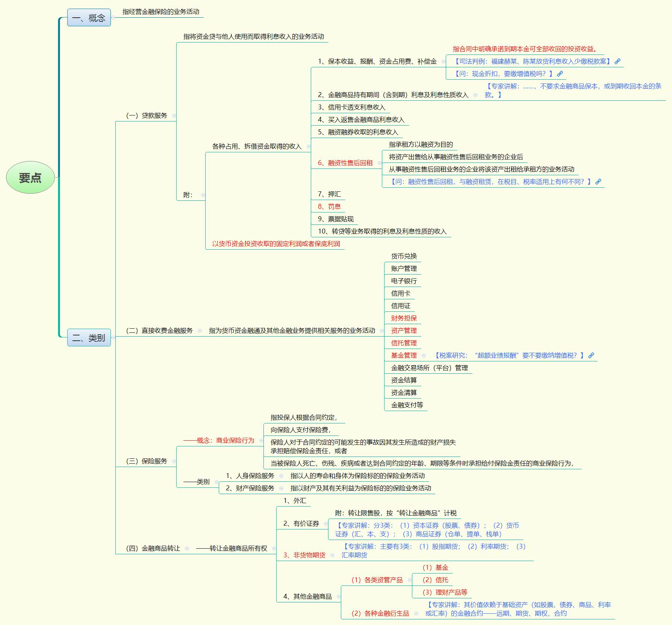
Task: Collapse children of 6、融资性售后回租
Action: (379, 163)
